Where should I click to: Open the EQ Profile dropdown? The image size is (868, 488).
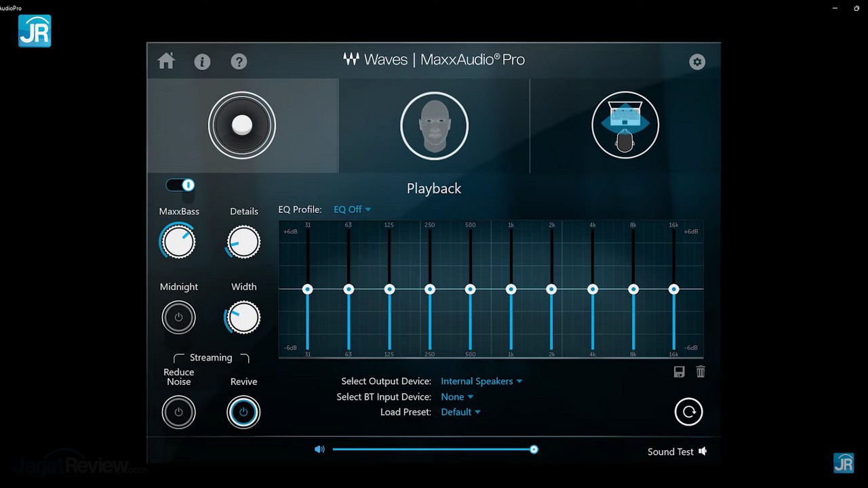click(352, 209)
